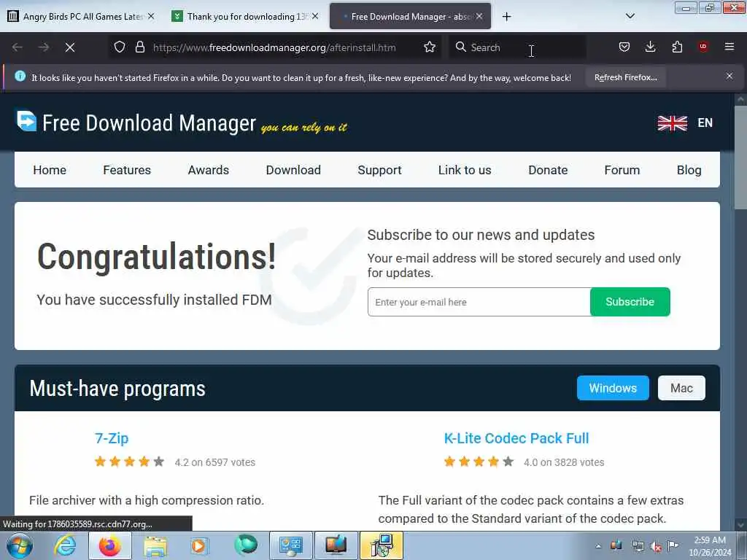This screenshot has height=560, width=747.
Task: Open the Link to us menu item
Action: (x=465, y=170)
